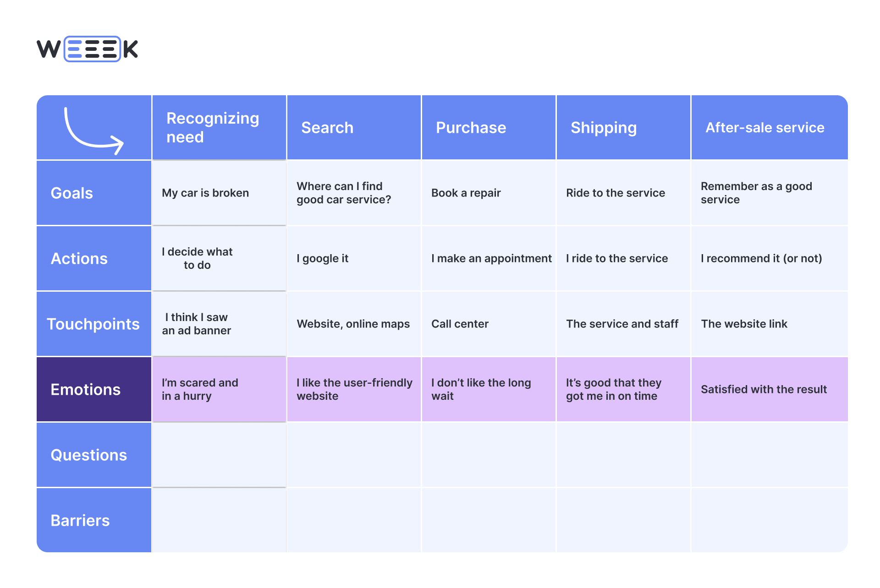
Task: Click the "My car is broken" cell
Action: click(205, 193)
